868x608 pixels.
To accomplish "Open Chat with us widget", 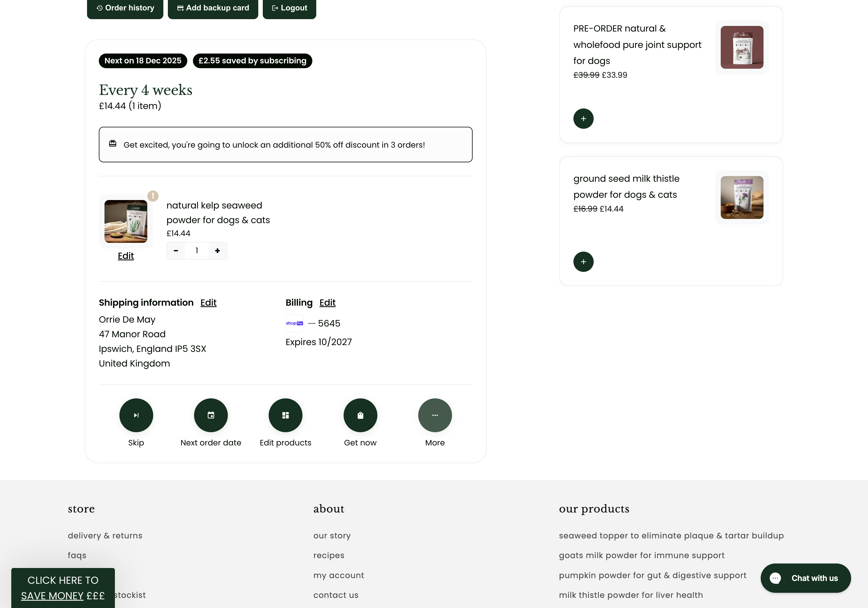I will coord(806,578).
